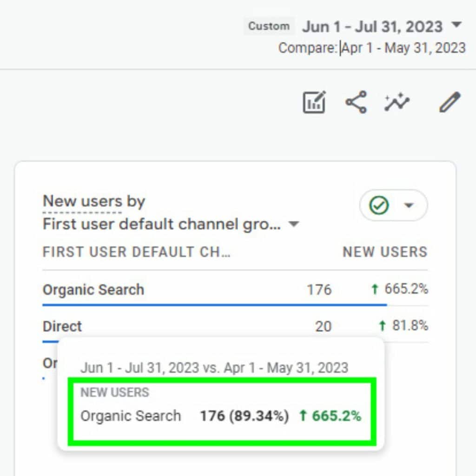Click the green up arrow beside 81.8% in Direct row
476x476 pixels.
click(x=382, y=326)
